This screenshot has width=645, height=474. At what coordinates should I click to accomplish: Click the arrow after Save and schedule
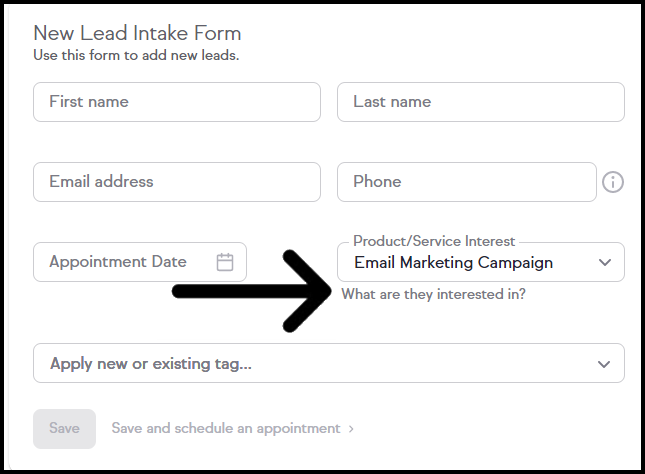coord(351,429)
